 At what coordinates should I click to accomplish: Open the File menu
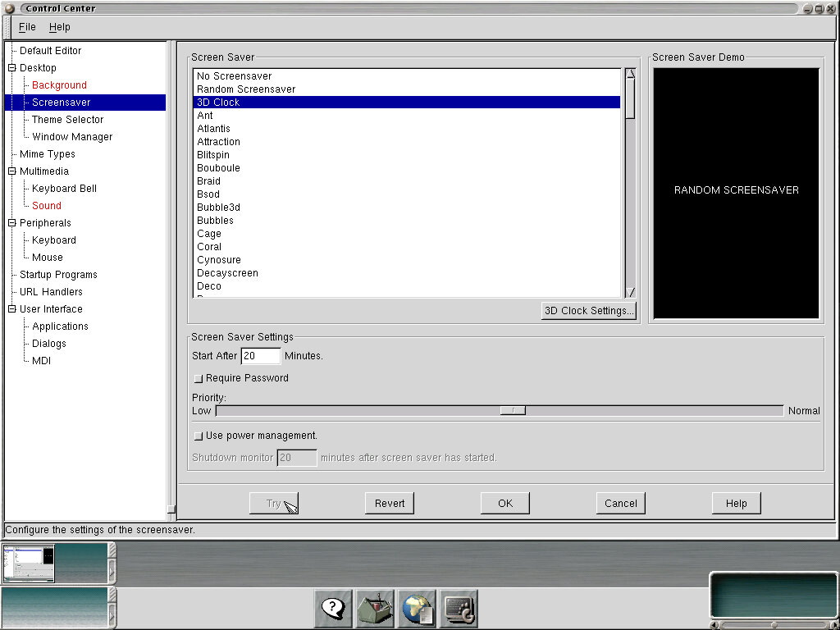[x=27, y=27]
